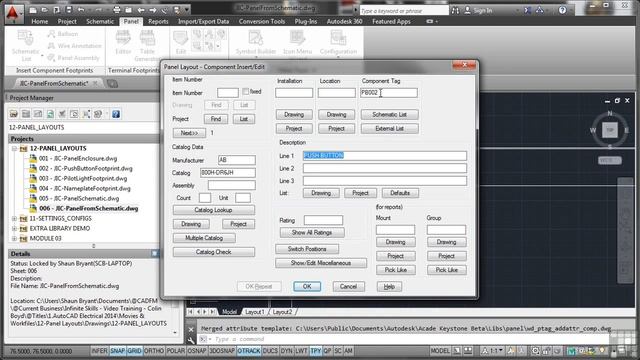Image resolution: width=640 pixels, height=360 pixels.
Task: Open the quick access toolbar customize dropdown
Action: pos(187,10)
